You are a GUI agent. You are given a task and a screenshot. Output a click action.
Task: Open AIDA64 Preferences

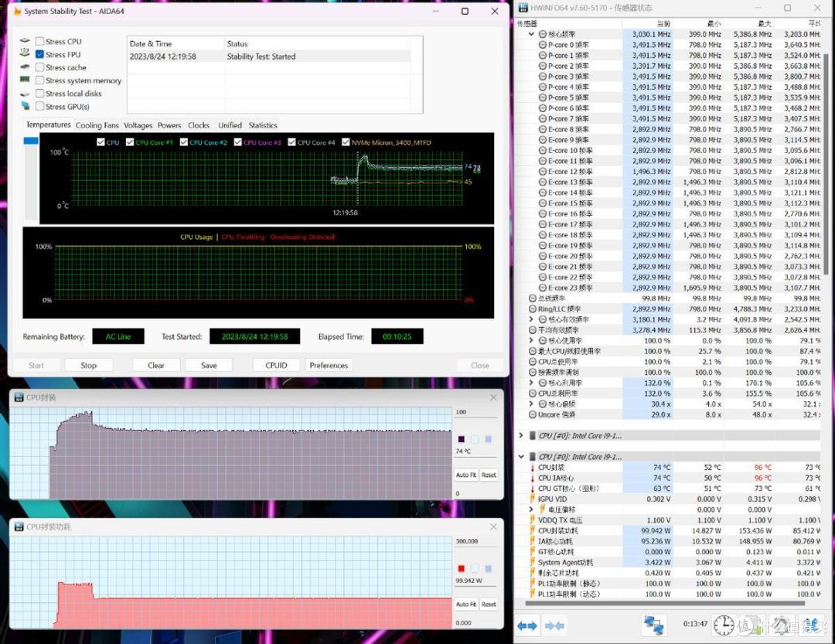[x=329, y=366]
